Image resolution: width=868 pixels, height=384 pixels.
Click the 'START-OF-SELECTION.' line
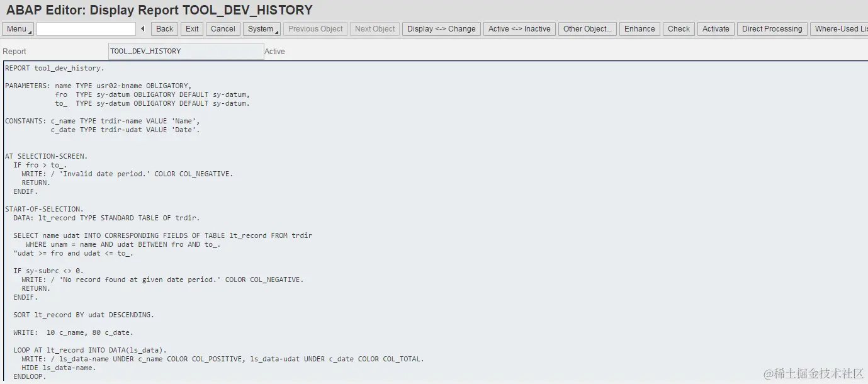(x=44, y=209)
